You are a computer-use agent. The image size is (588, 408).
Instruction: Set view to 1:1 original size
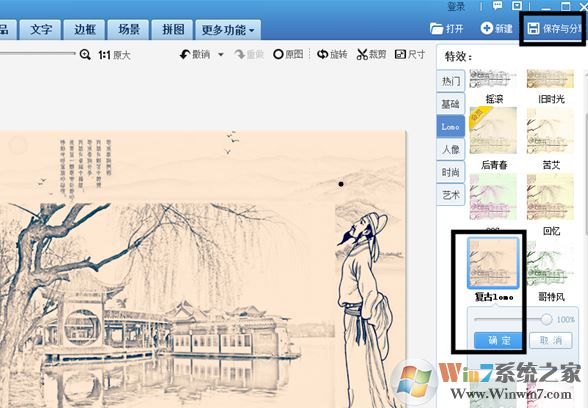pos(114,55)
